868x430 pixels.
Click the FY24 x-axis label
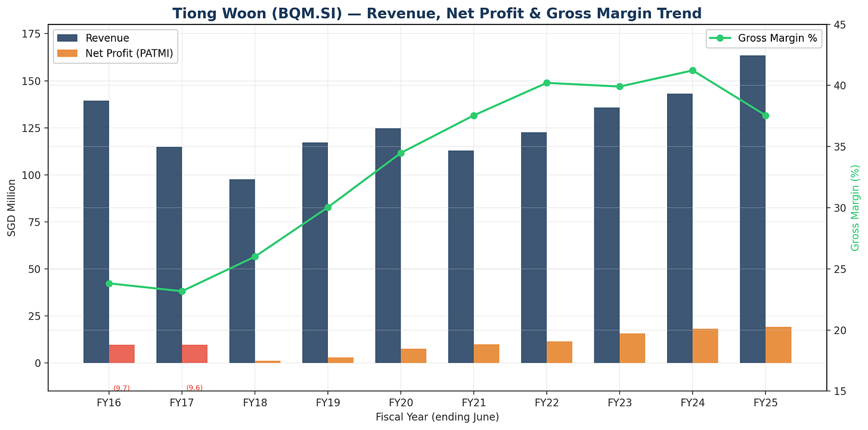tap(692, 402)
